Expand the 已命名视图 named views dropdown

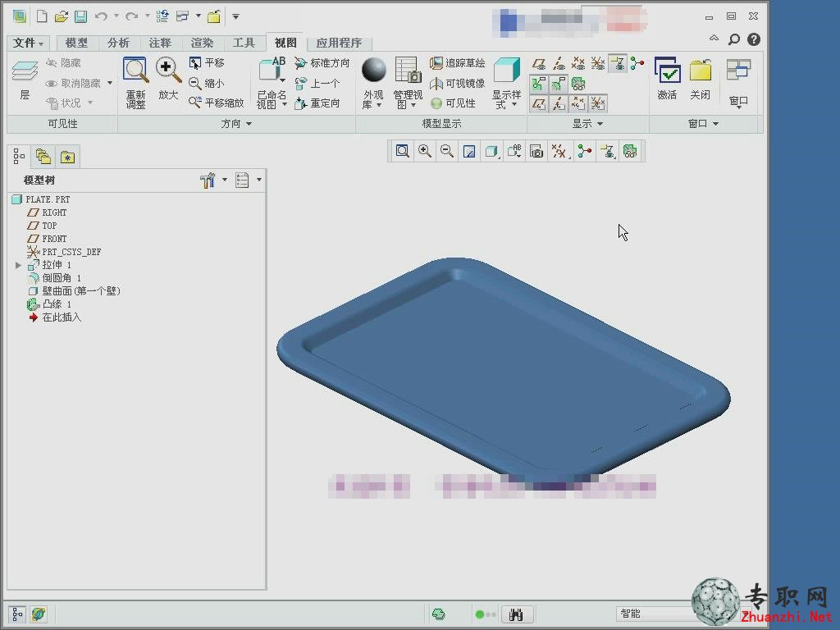(x=284, y=104)
